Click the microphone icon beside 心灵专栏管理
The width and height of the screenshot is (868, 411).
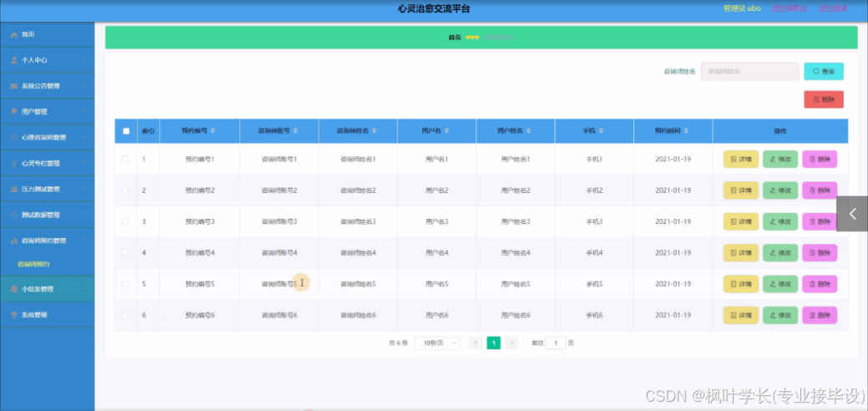pos(14,164)
